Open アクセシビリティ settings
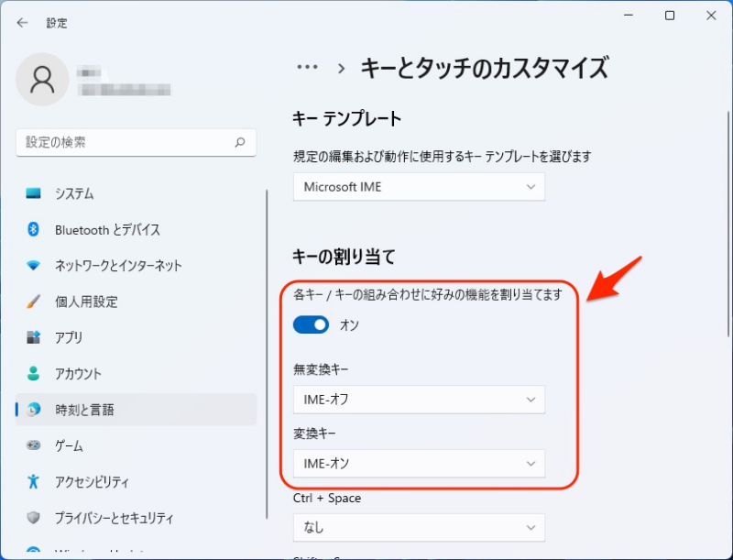Image resolution: width=733 pixels, height=560 pixels. 136,481
